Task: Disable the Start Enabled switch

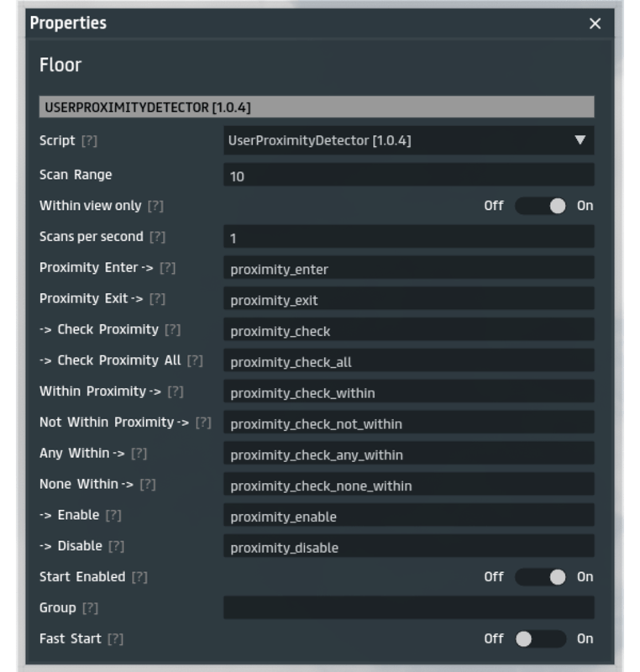Action: pyautogui.click(x=540, y=577)
